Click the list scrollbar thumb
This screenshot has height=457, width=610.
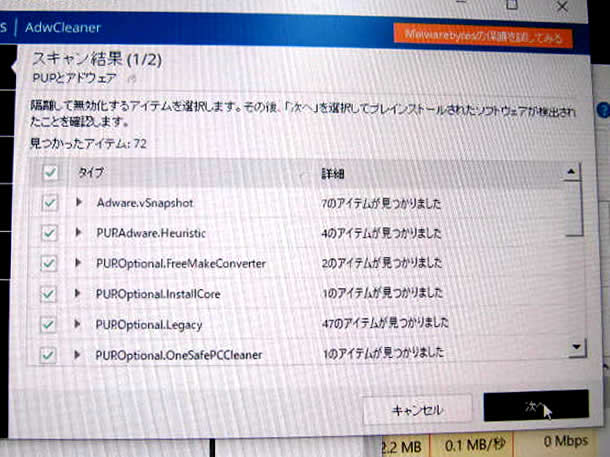(574, 208)
